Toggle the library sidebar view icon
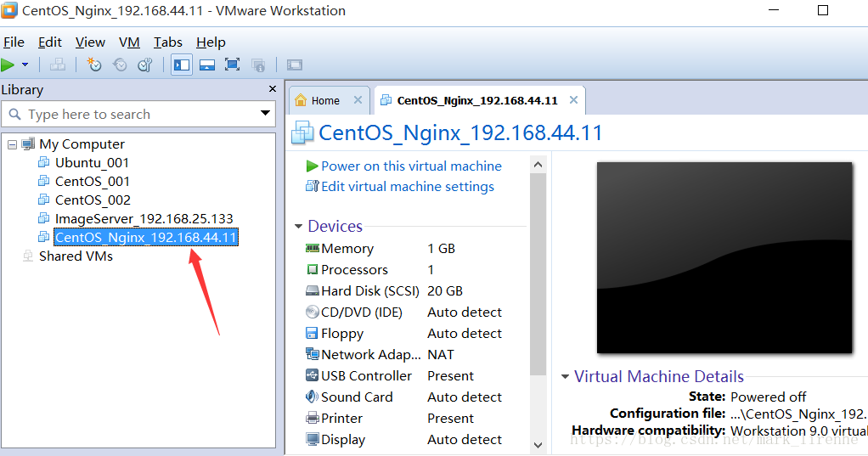This screenshot has height=456, width=868. point(182,65)
